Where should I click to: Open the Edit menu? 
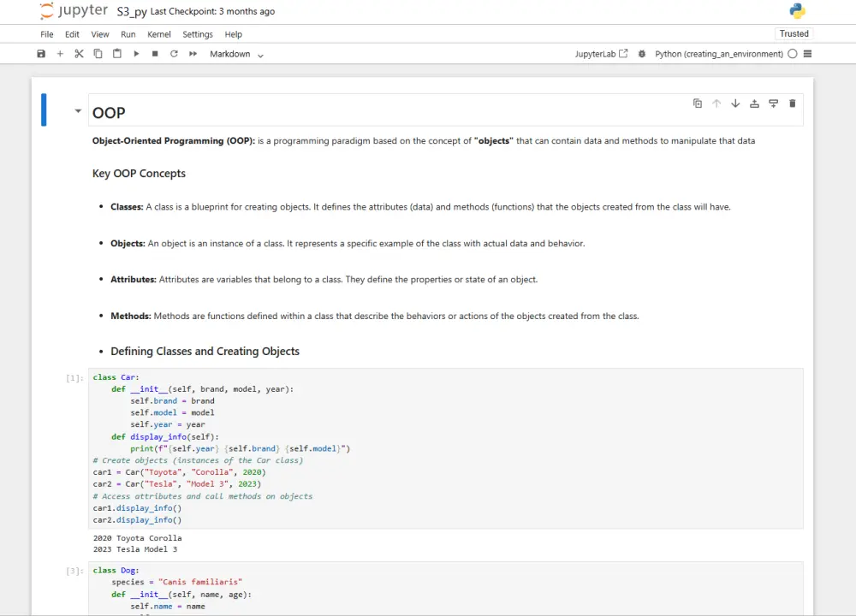click(x=72, y=34)
